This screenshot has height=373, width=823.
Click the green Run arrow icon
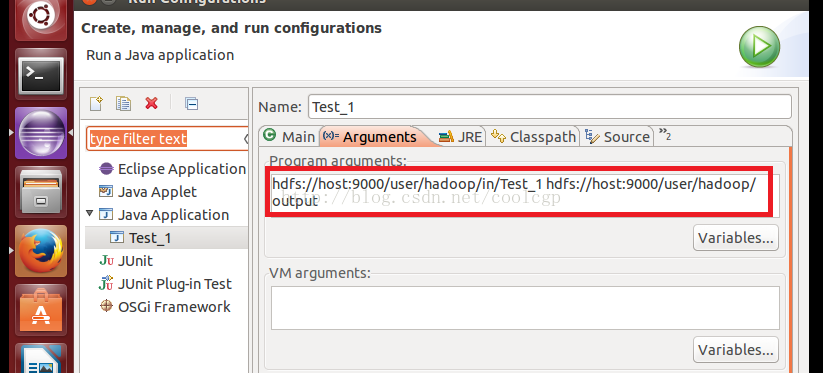[759, 47]
